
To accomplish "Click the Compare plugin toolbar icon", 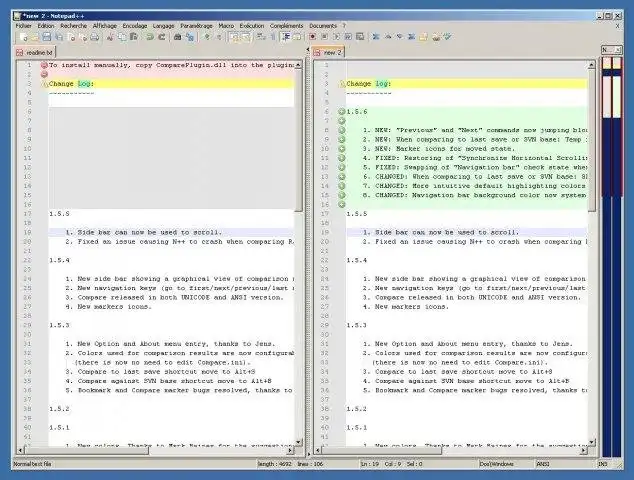I will tap(376, 37).
